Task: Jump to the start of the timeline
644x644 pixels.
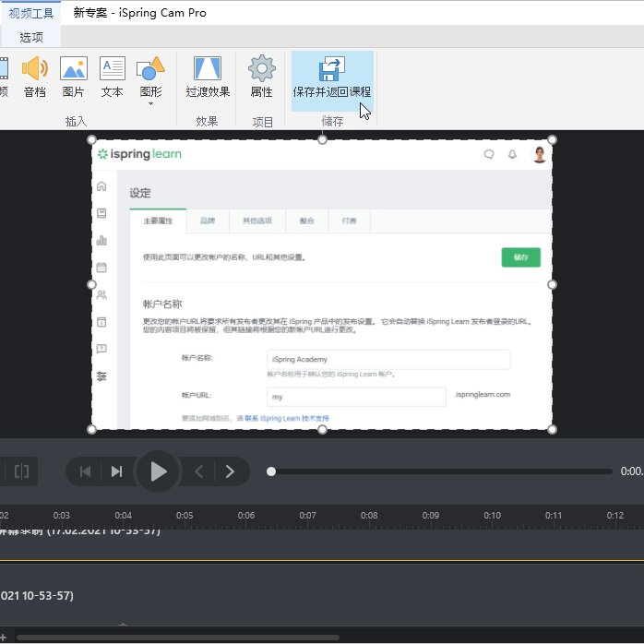Action: point(85,471)
